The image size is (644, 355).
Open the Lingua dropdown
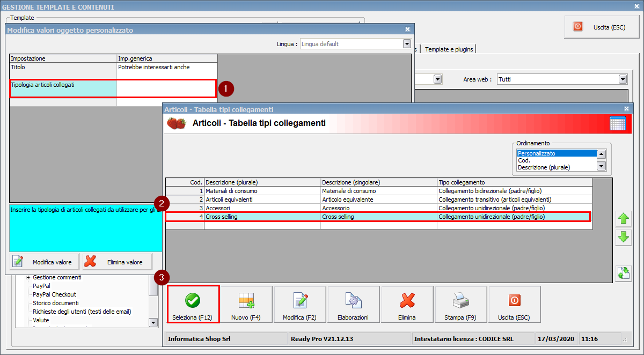click(407, 44)
